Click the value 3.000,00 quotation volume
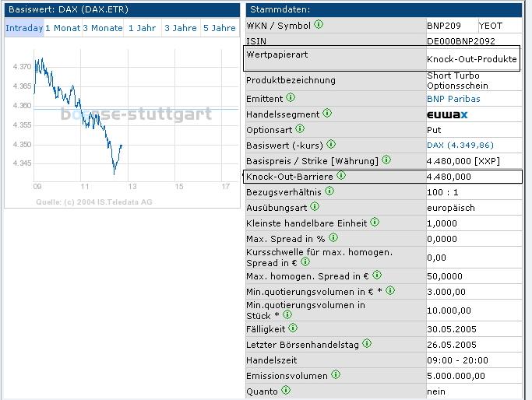 pyautogui.click(x=446, y=292)
